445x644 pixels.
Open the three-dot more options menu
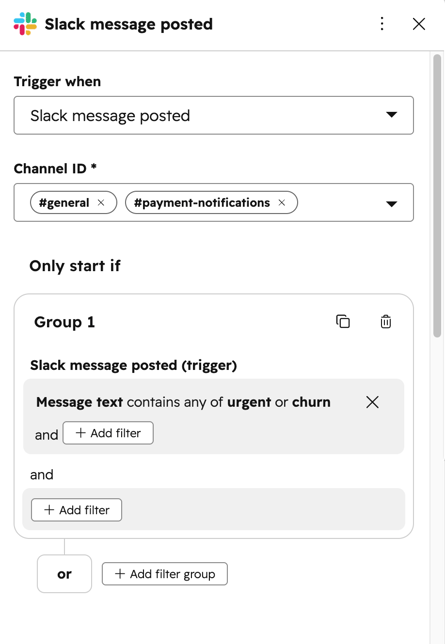382,24
